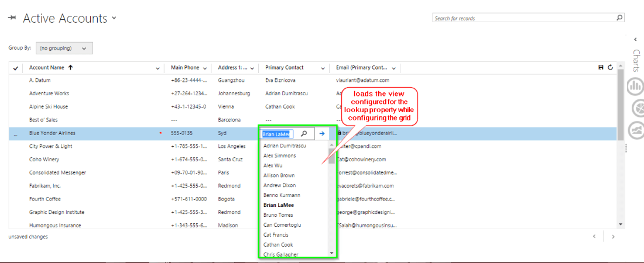Image resolution: width=644 pixels, height=263 pixels.
Task: Click the lookup search icon in Primary Contact cell
Action: (304, 133)
